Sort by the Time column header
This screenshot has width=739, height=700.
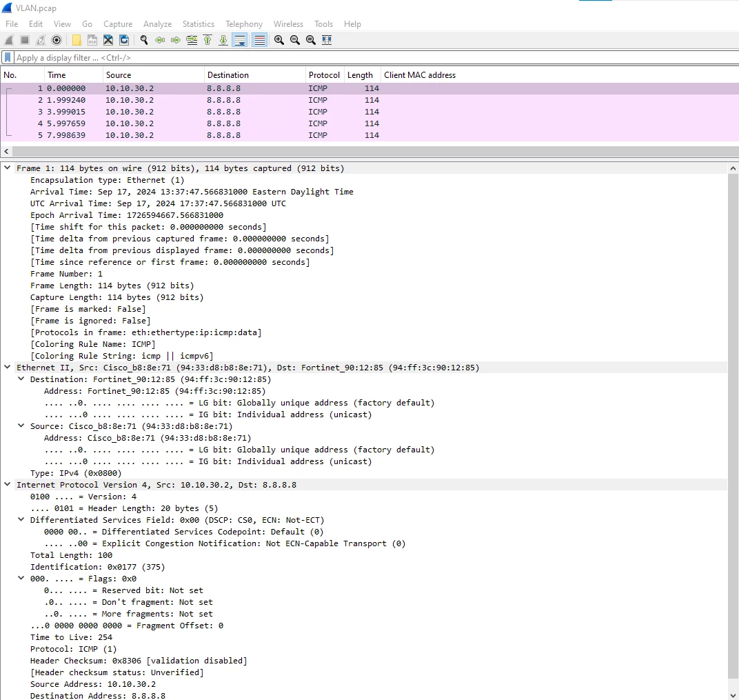[x=74, y=75]
